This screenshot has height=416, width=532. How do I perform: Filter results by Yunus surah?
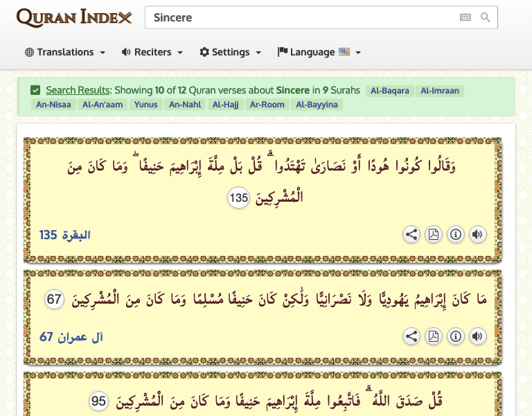[145, 105]
